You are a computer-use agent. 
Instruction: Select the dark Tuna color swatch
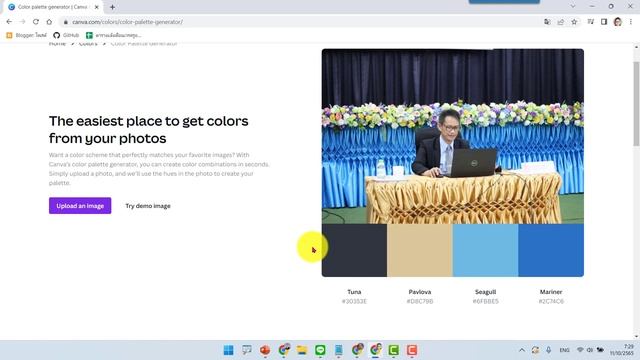[354, 250]
